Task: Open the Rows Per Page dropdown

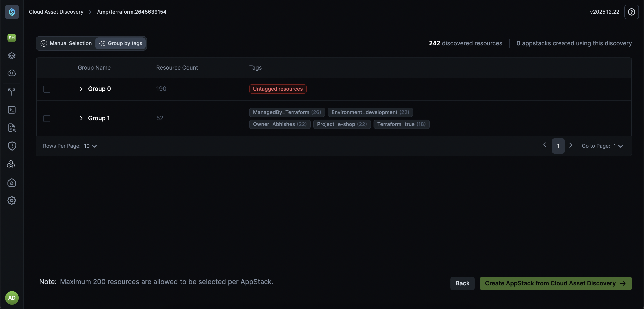Action: click(x=91, y=146)
